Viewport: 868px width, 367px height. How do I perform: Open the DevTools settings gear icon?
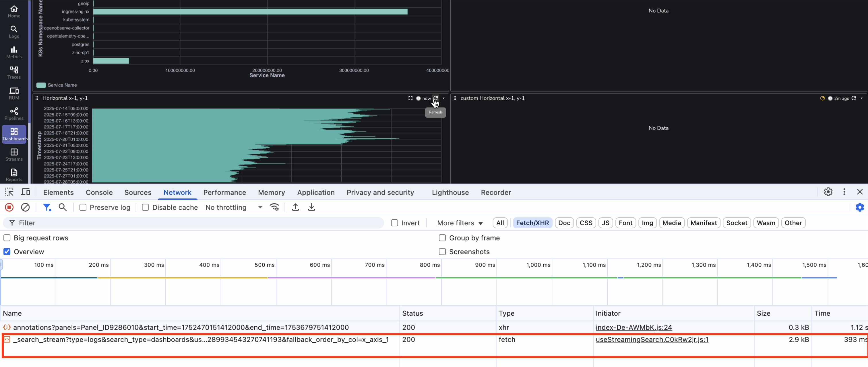click(828, 192)
